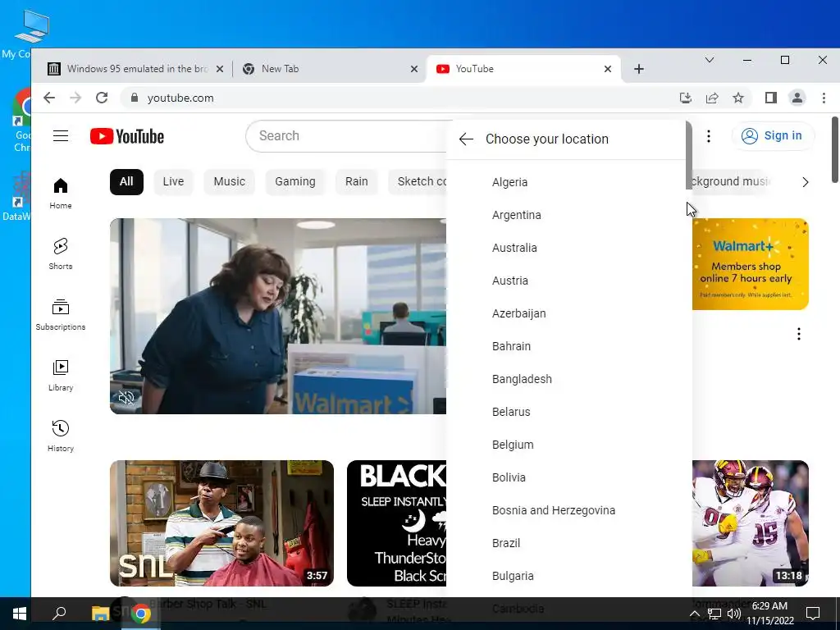Screen dimensions: 840x630
Task: Choose Algeria as location
Action: coord(566,182)
